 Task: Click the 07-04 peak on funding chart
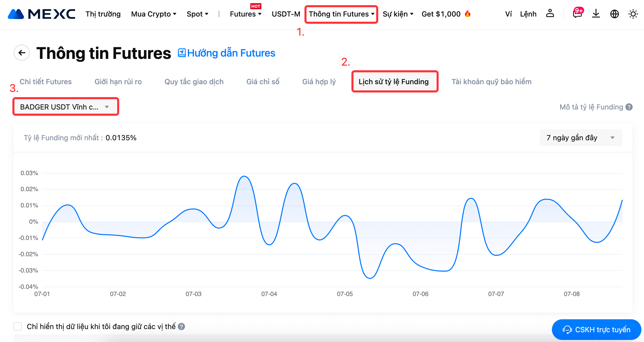(294, 184)
